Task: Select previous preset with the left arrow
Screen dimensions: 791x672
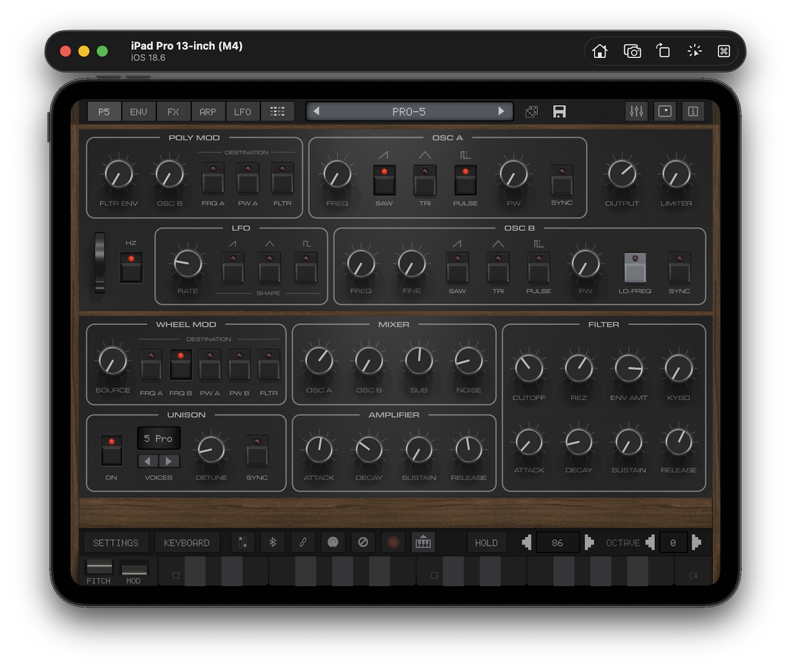Action: [316, 111]
